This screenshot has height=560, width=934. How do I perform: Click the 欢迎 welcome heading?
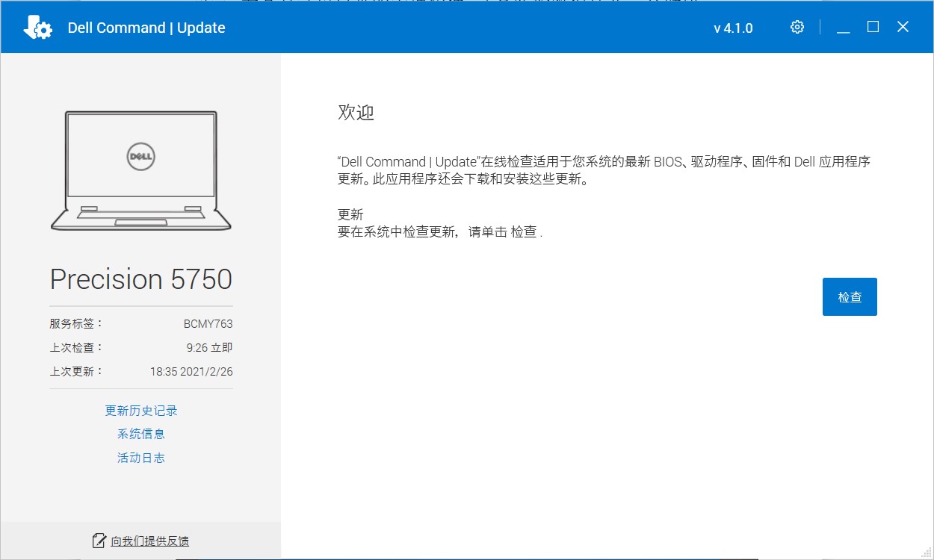coord(356,113)
